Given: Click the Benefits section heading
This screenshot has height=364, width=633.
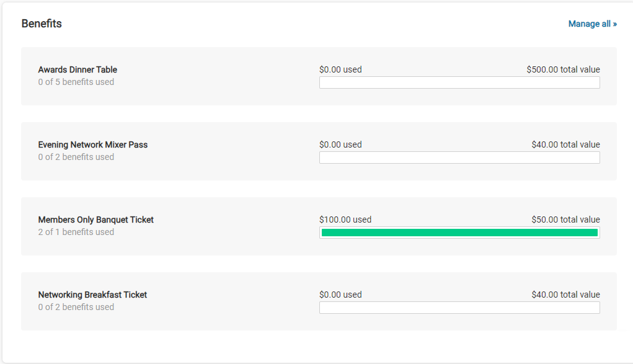Looking at the screenshot, I should click(x=42, y=24).
